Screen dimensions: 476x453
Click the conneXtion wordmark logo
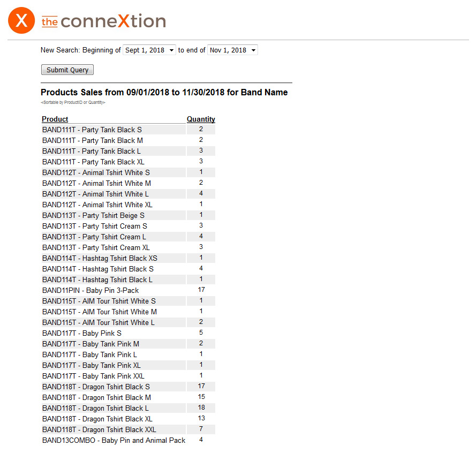pyautogui.click(x=104, y=21)
